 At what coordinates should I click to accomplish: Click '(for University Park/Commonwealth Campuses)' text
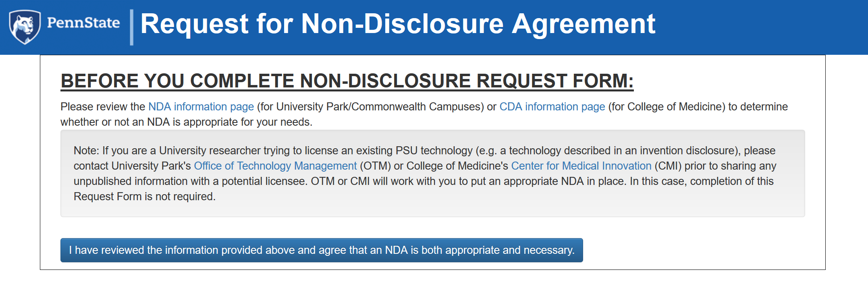pyautogui.click(x=370, y=107)
